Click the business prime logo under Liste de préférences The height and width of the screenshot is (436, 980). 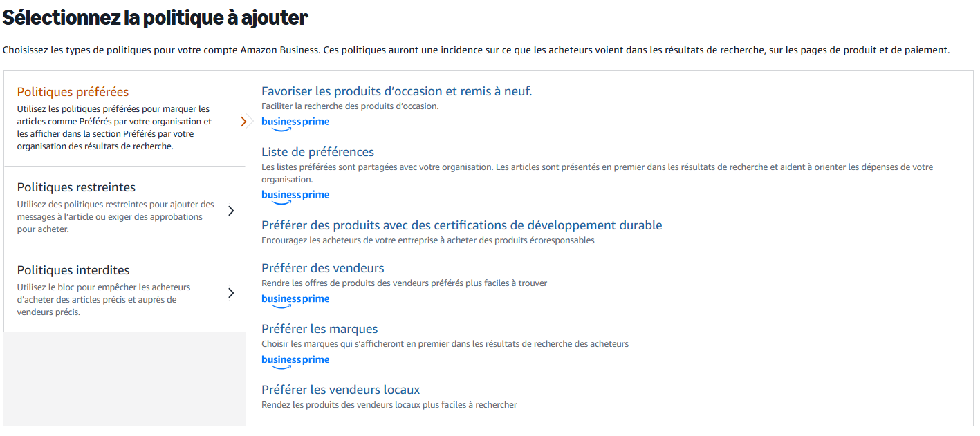click(295, 194)
